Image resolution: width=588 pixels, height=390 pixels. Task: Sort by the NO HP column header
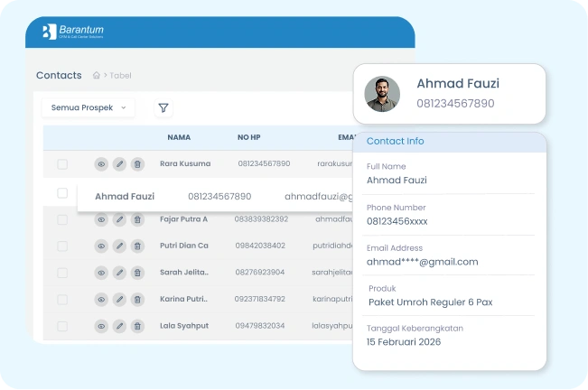(248, 138)
